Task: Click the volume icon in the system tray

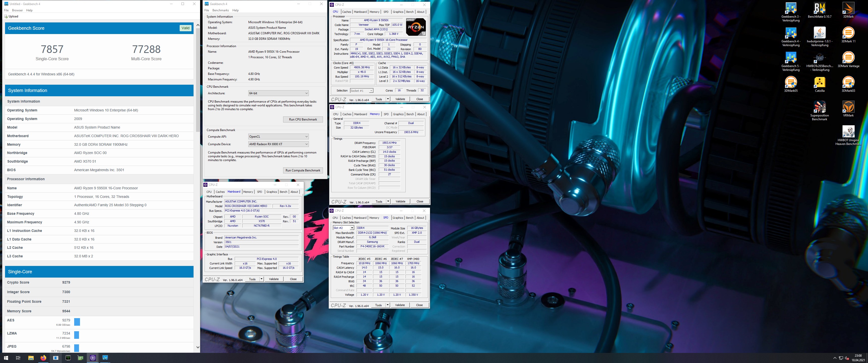Action: click(847, 358)
